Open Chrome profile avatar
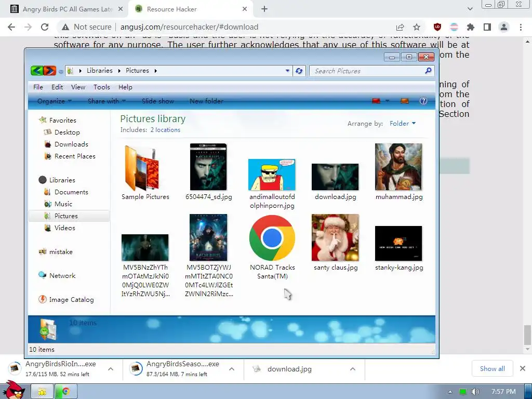 504,27
